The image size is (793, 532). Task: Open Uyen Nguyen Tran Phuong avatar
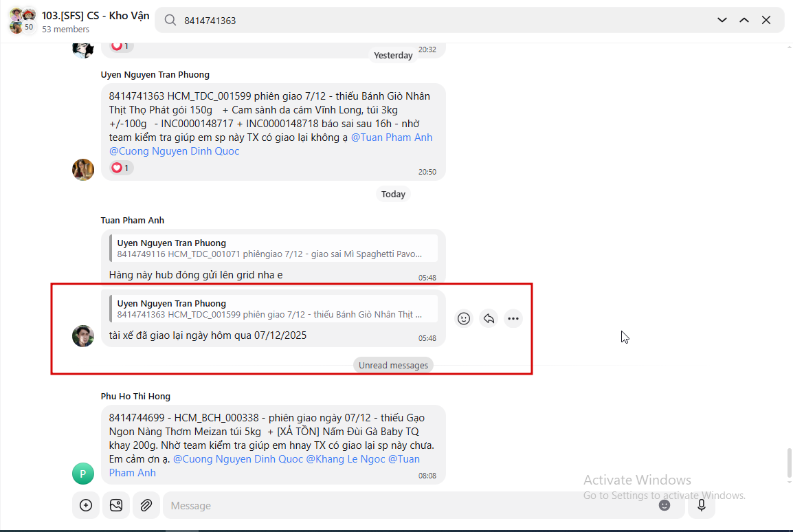[x=83, y=170]
